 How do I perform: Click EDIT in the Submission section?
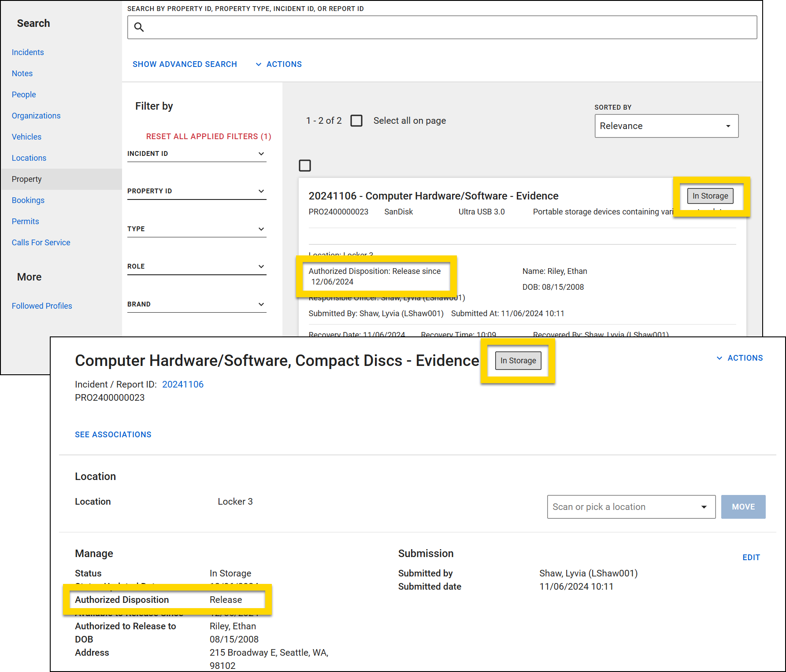(751, 557)
